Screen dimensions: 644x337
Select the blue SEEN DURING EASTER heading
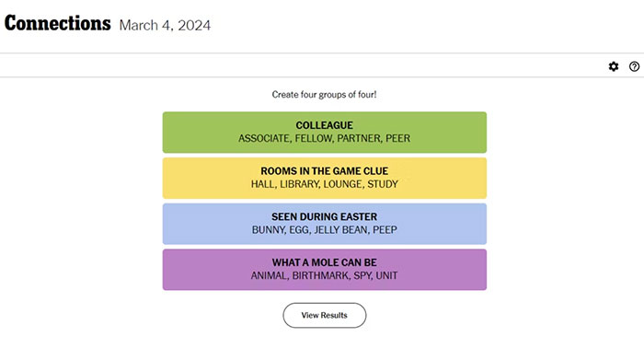[x=325, y=216]
